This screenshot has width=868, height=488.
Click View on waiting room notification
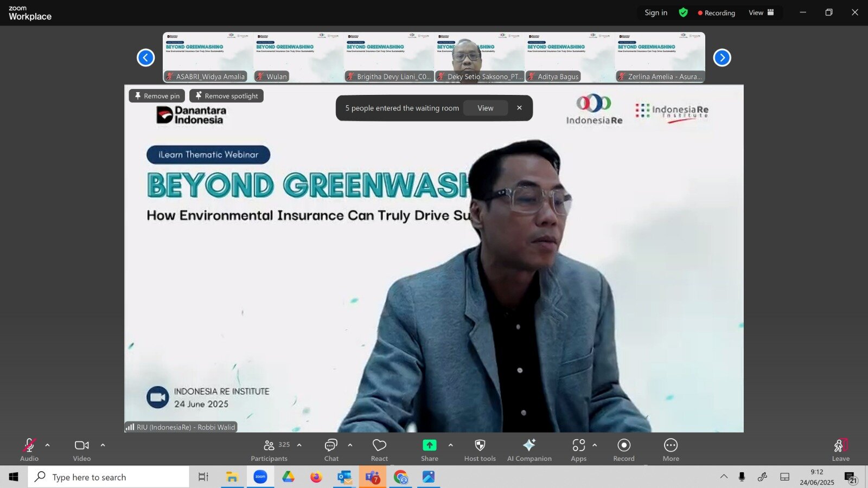coord(485,108)
